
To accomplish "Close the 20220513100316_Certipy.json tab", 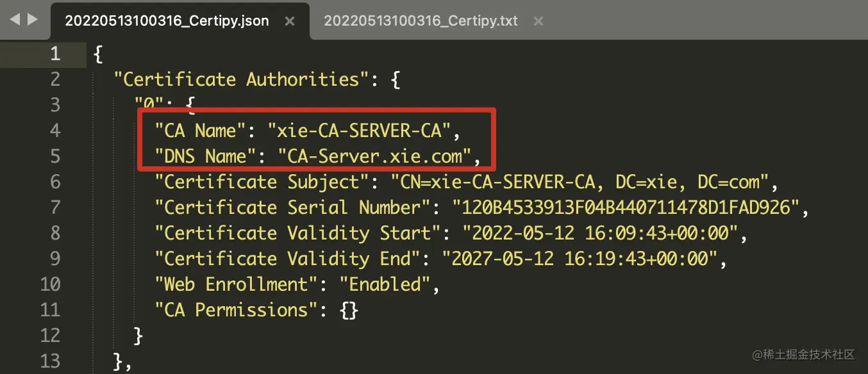I will pos(290,21).
